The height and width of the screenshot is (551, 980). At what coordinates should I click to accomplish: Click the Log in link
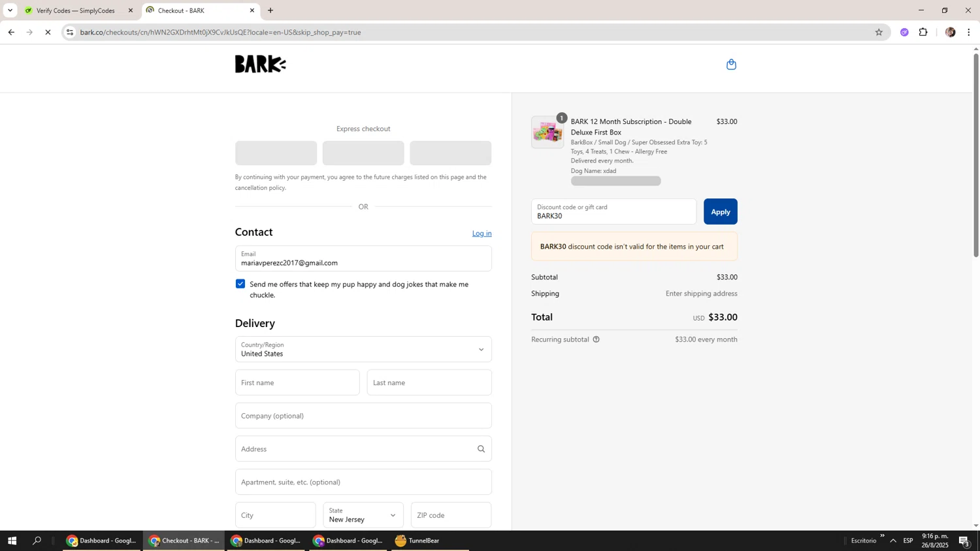[482, 233]
